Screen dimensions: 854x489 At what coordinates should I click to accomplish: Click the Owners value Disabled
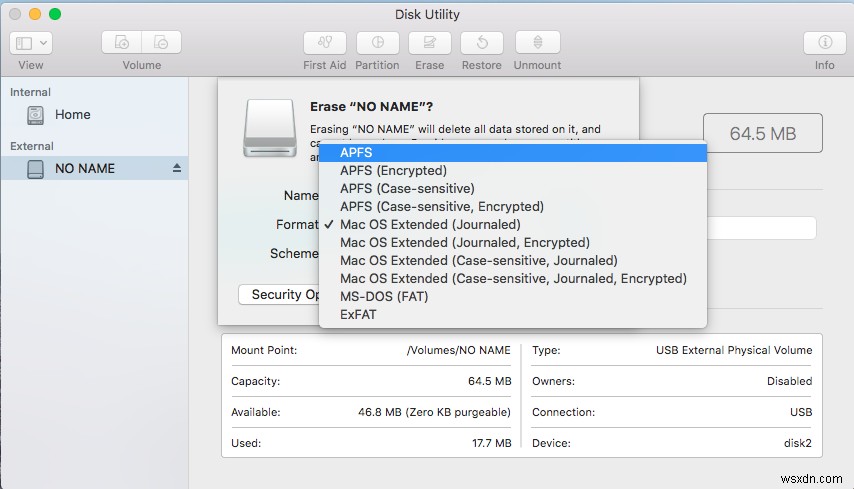pyautogui.click(x=789, y=381)
